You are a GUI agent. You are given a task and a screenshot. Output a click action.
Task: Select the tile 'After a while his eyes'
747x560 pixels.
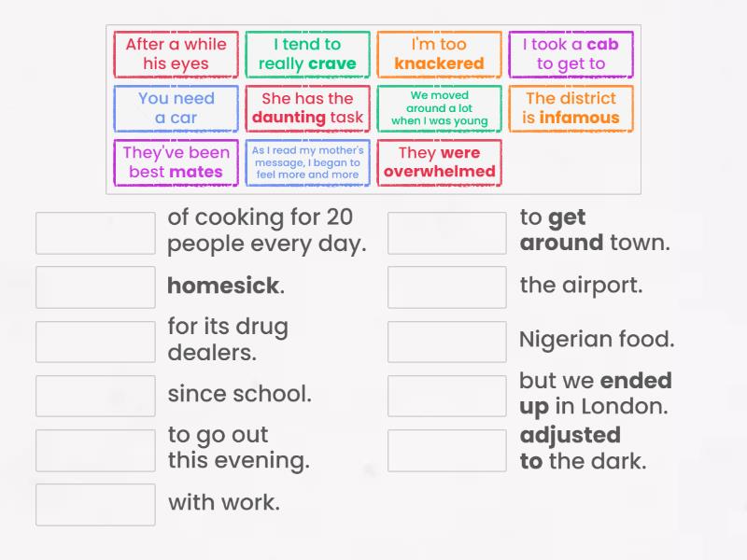pyautogui.click(x=175, y=54)
